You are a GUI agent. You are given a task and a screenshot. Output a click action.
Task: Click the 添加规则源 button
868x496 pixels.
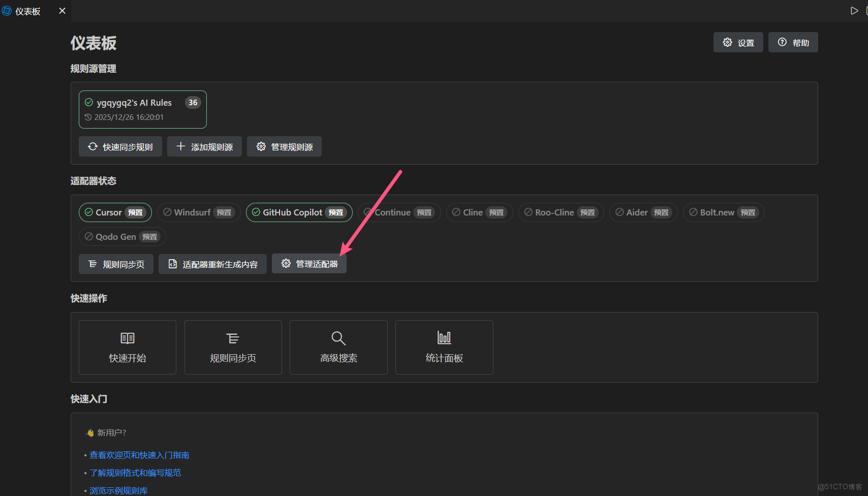pyautogui.click(x=204, y=146)
